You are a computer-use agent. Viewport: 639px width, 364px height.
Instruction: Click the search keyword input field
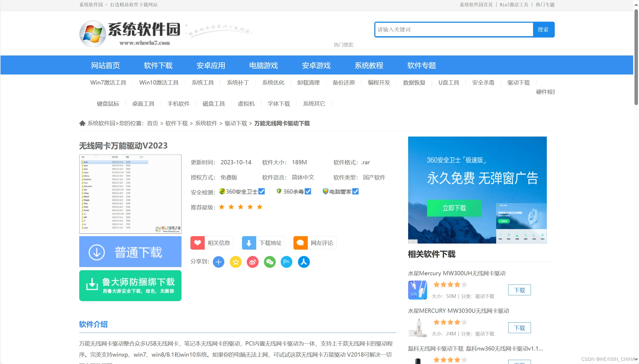(x=454, y=30)
